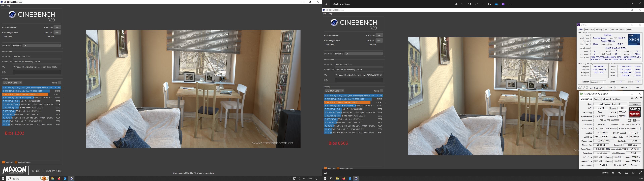The image size is (644, 181).
Task: Zoom out with the minus magnifier
Action: pos(613,173)
